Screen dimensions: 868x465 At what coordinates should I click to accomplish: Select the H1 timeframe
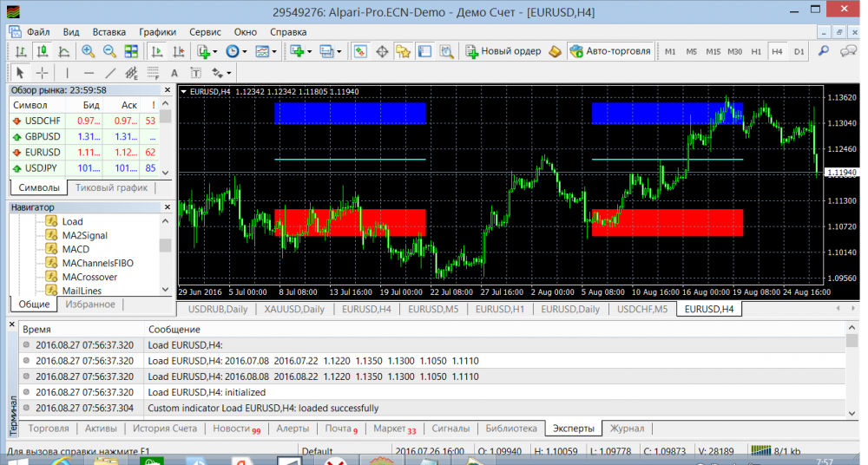756,51
